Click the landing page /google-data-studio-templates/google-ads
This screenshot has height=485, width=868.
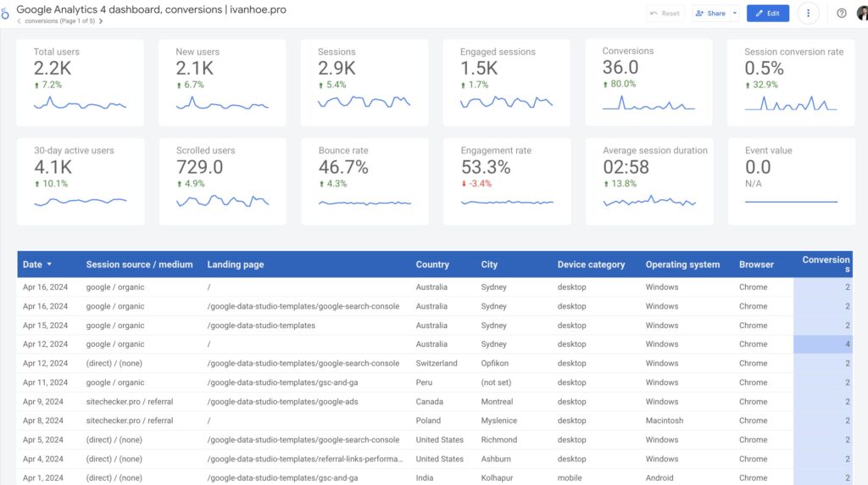[x=282, y=401]
